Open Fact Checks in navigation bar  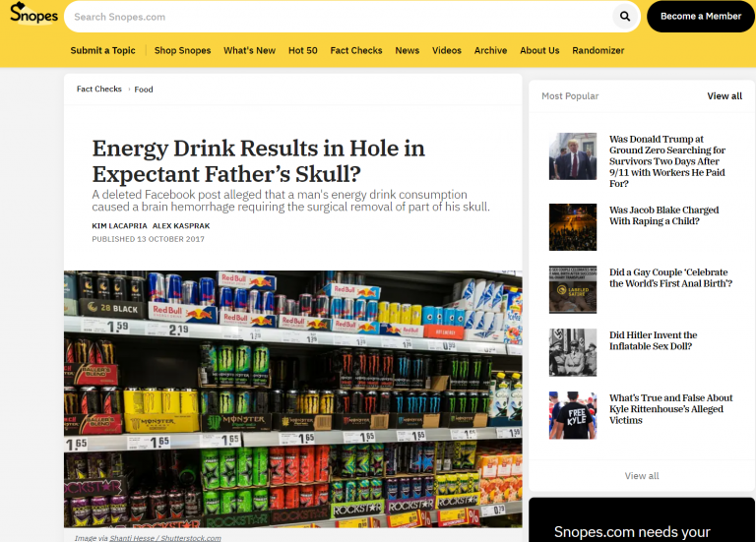[355, 50]
